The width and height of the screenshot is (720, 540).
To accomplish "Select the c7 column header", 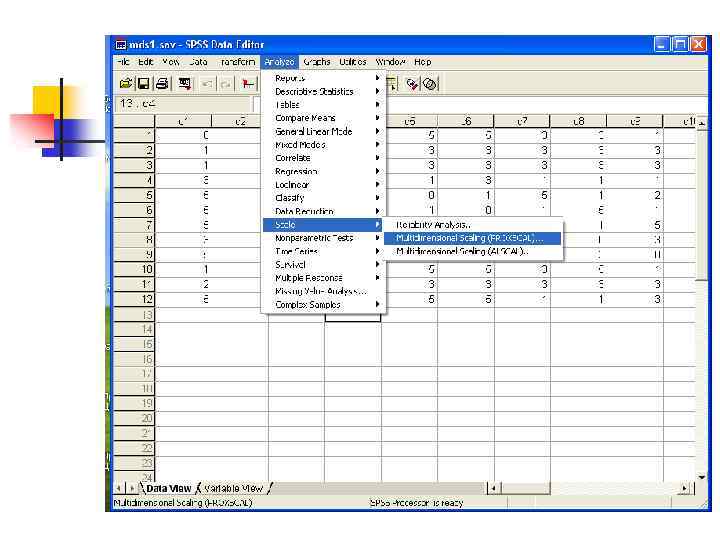I will [522, 121].
